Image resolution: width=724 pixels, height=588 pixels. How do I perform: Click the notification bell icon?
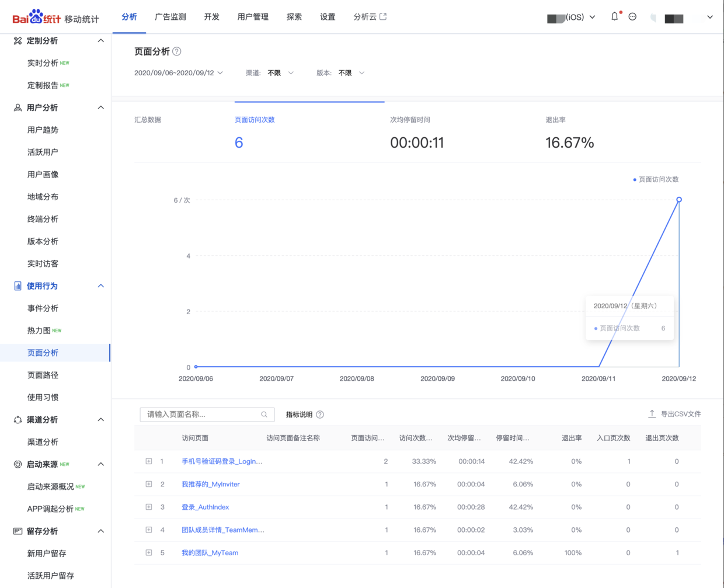(x=614, y=17)
